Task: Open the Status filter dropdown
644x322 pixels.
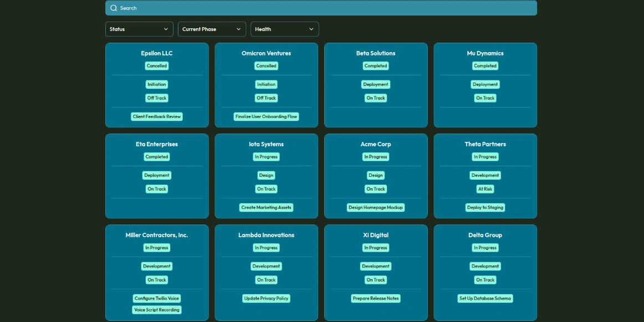Action: 139,29
